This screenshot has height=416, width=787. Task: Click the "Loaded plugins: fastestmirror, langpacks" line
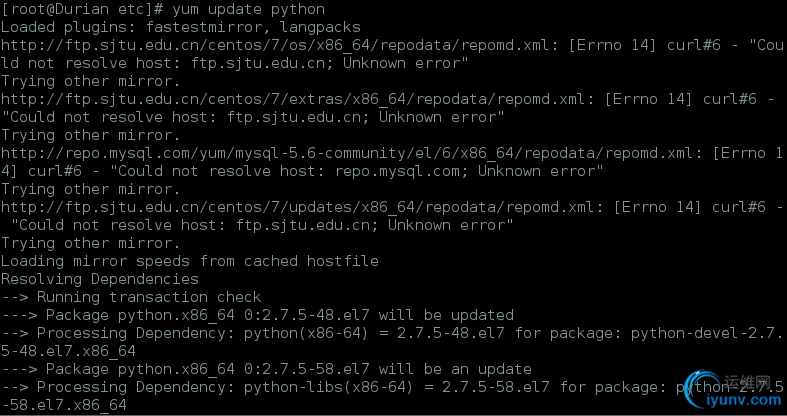point(181,28)
